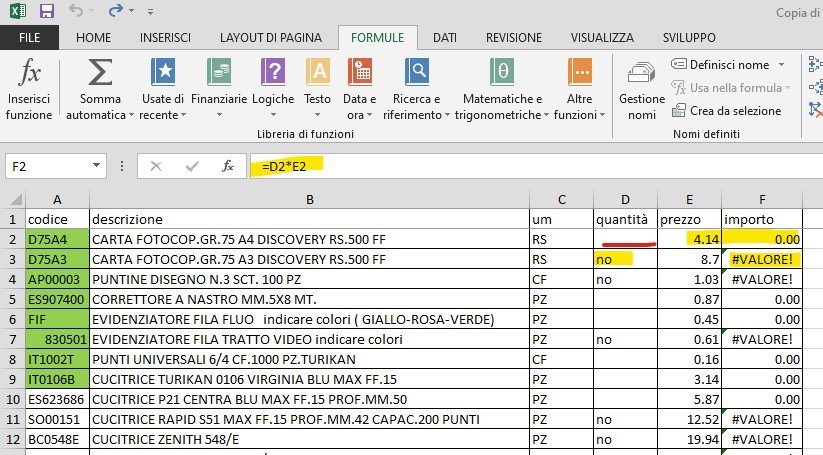Expand the Finanziarie dropdown arrow

point(219,115)
